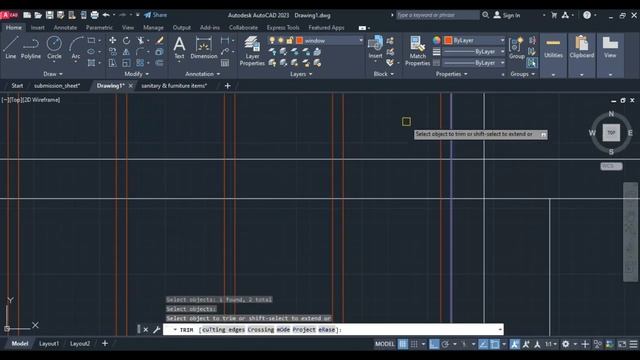The width and height of the screenshot is (640, 360).
Task: Open the Dimension tool
Action: click(204, 48)
